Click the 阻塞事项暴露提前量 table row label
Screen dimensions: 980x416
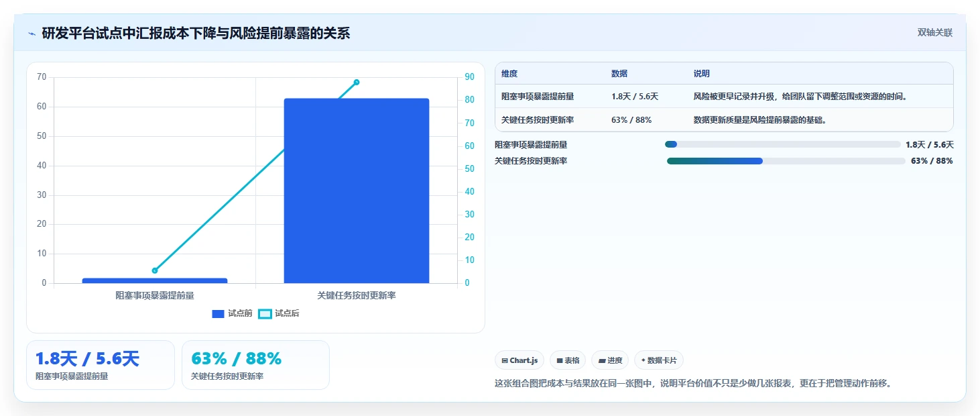[x=538, y=97]
